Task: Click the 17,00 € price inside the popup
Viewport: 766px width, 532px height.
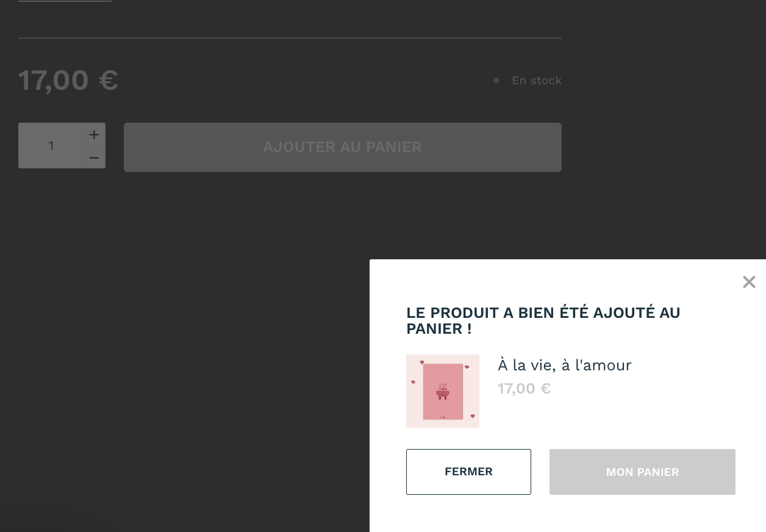Action: (524, 389)
